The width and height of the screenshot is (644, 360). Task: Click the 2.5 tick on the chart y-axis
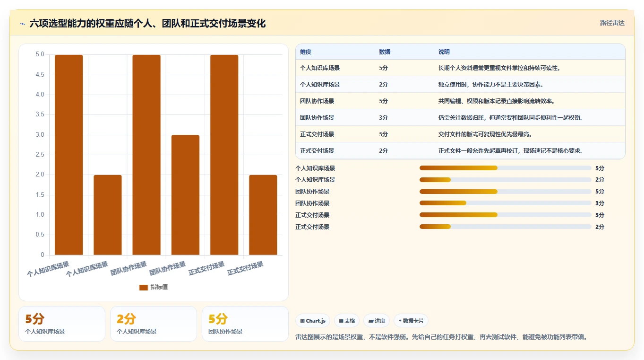coord(40,155)
